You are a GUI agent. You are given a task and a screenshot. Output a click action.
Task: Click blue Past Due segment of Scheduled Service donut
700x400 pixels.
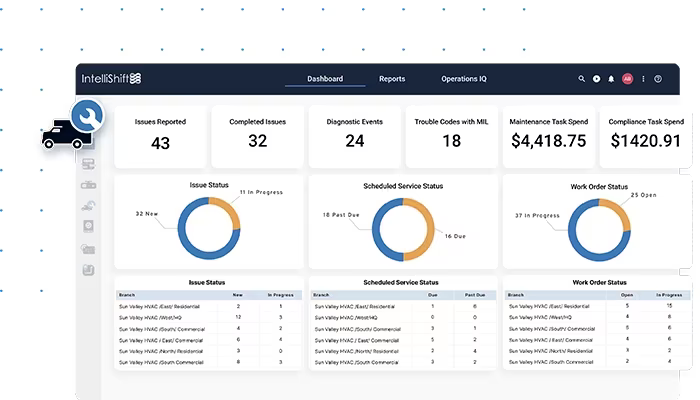[x=376, y=230]
